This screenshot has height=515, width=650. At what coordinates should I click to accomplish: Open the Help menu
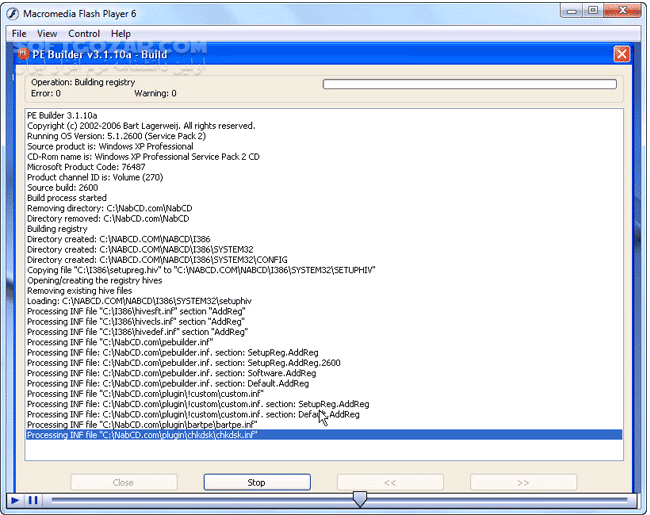click(x=121, y=33)
